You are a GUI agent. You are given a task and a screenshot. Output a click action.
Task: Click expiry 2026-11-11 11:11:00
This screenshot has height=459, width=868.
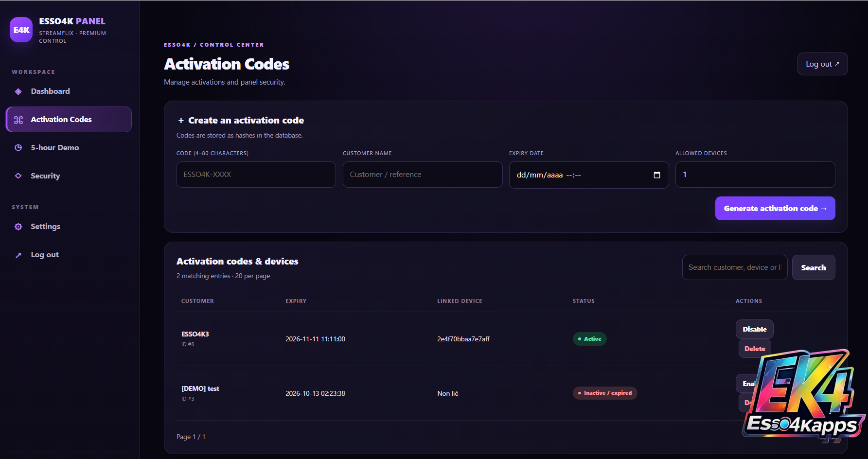315,339
